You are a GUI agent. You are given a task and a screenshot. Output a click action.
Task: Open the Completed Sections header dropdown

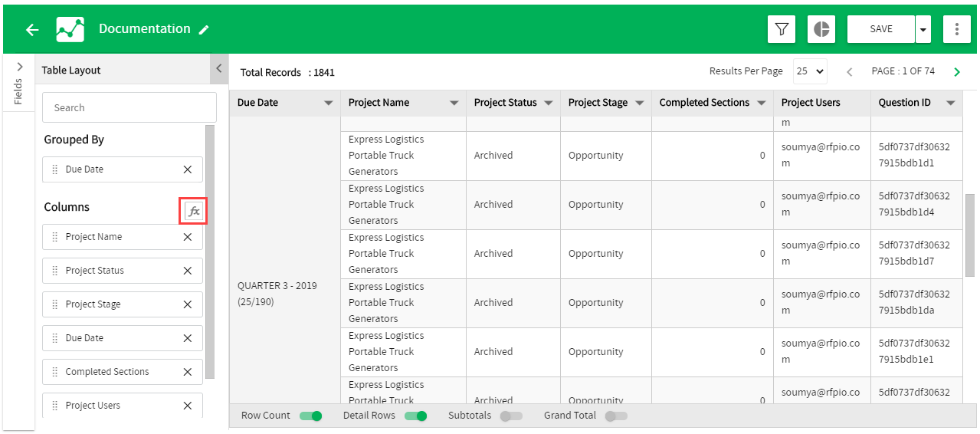click(x=762, y=103)
